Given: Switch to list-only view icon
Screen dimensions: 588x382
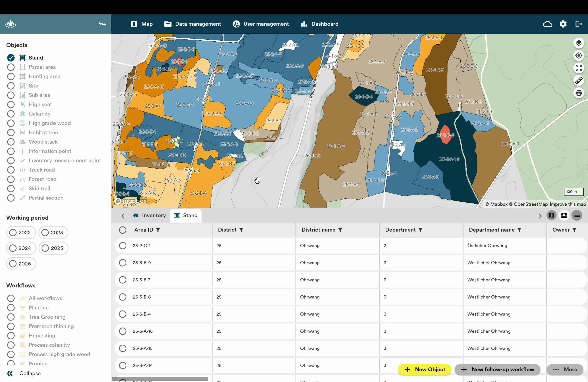Looking at the screenshot, I should (577, 216).
